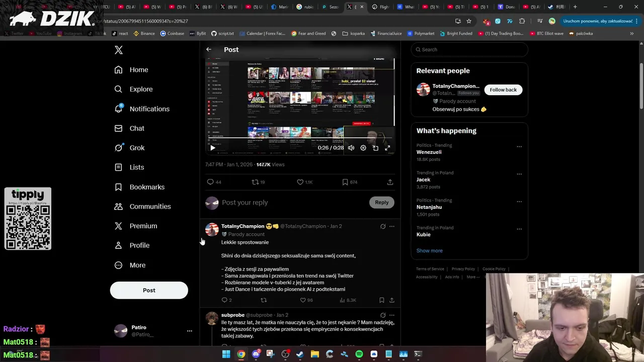Open video settings gear
Screen dimensions: 644x362
point(363,148)
